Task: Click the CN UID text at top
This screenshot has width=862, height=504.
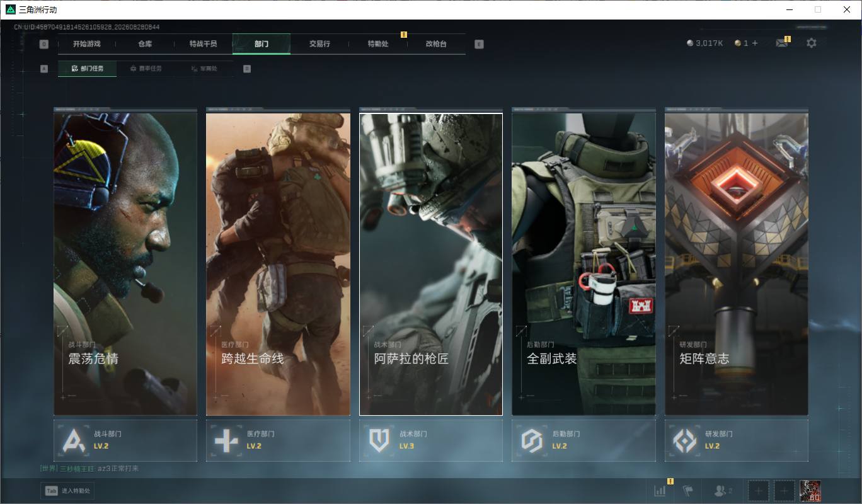Action: click(x=86, y=27)
